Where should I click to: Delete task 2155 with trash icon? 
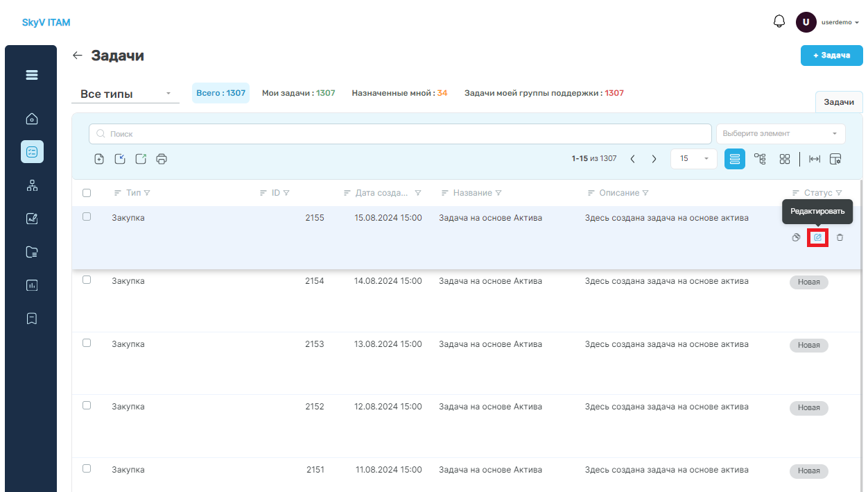tap(840, 237)
